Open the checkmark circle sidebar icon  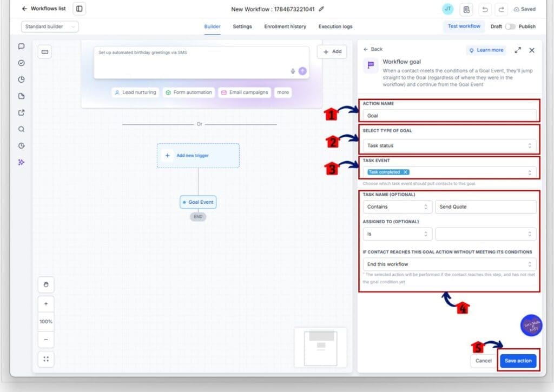[22, 63]
